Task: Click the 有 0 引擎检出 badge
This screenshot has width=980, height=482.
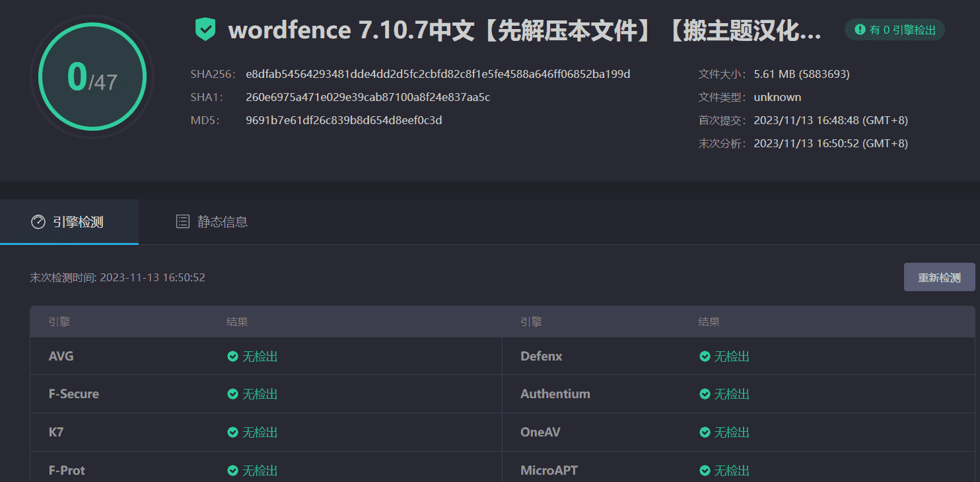Action: pos(895,30)
